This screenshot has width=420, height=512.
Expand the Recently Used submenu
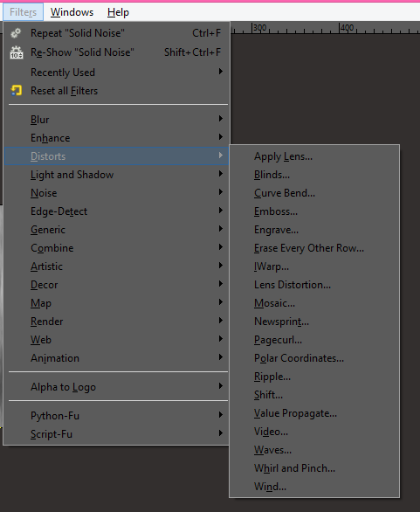(116, 73)
